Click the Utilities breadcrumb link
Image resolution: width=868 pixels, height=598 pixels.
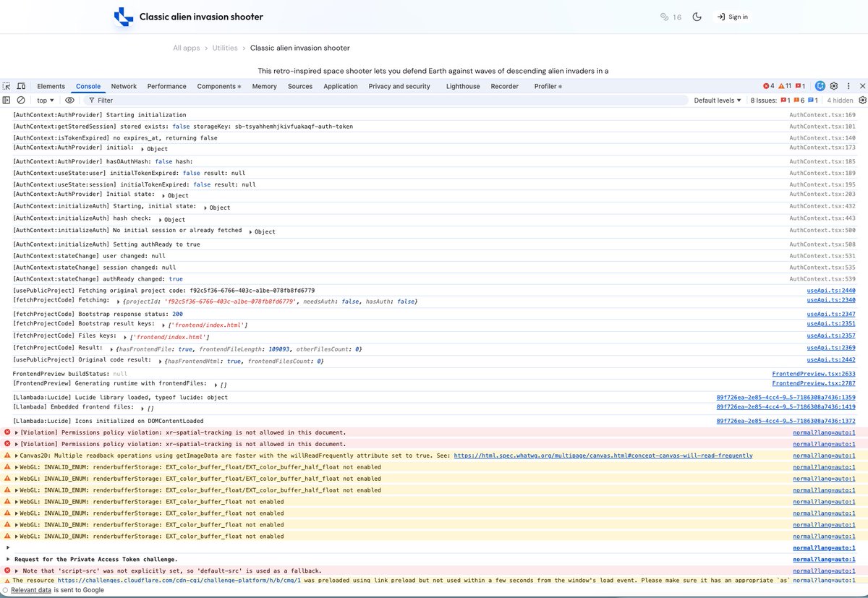pos(225,48)
